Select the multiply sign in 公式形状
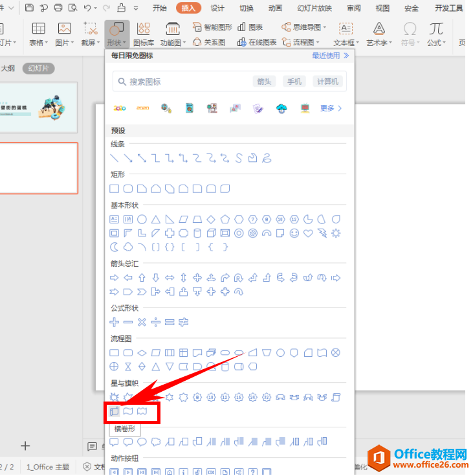The image size is (473, 476). coord(142,322)
